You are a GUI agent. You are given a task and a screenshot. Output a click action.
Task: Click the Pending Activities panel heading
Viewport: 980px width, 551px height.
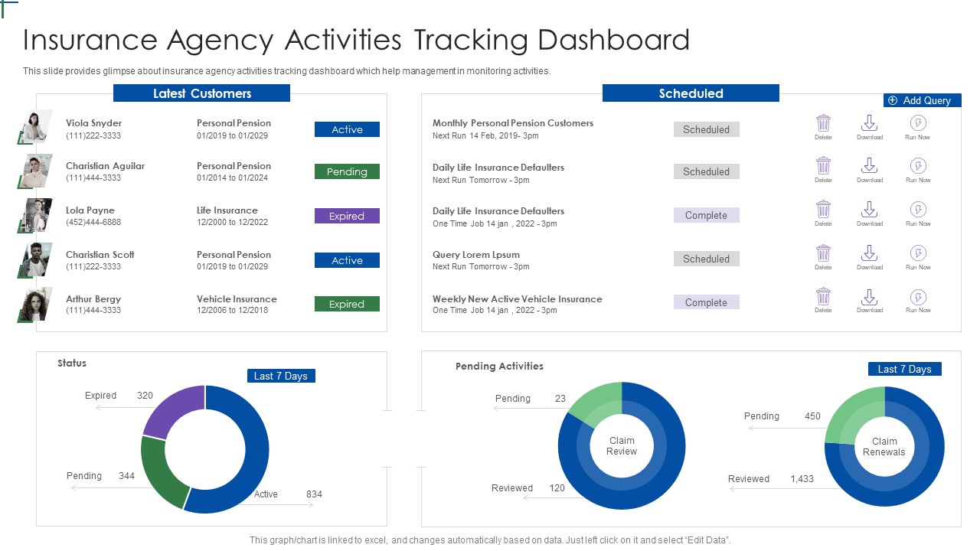499,367
